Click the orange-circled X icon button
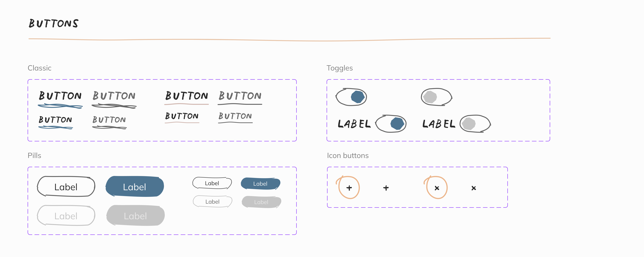 (x=437, y=188)
